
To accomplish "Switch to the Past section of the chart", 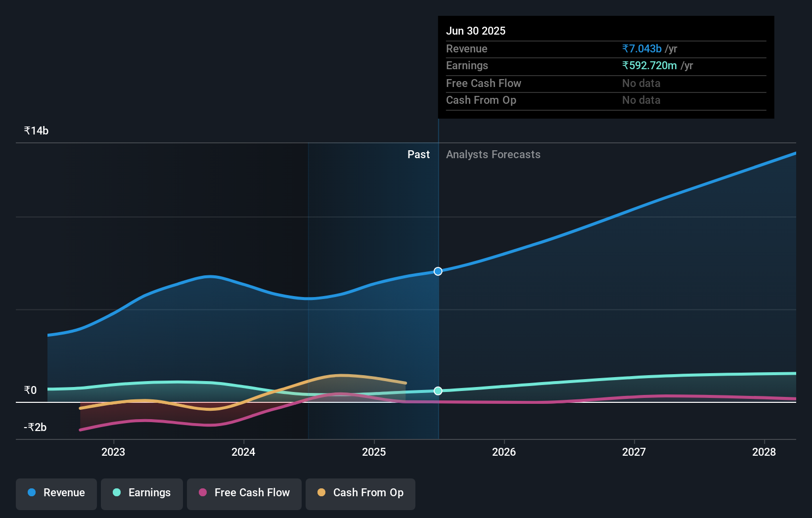I will click(x=418, y=154).
